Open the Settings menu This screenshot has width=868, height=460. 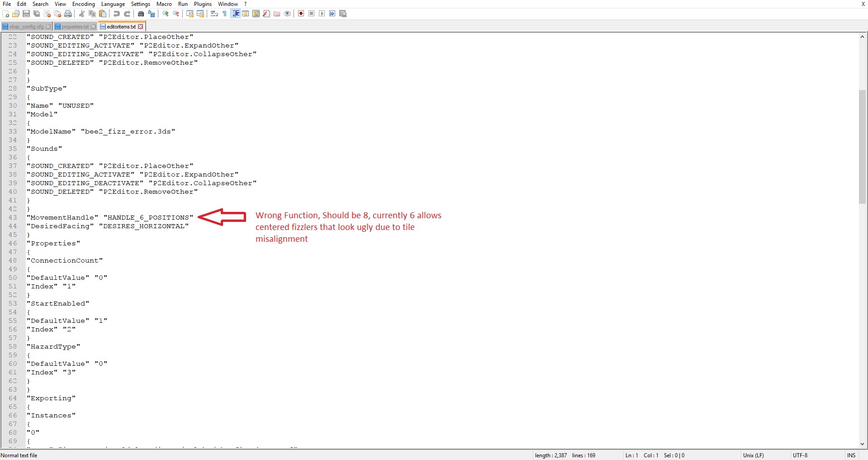click(141, 4)
